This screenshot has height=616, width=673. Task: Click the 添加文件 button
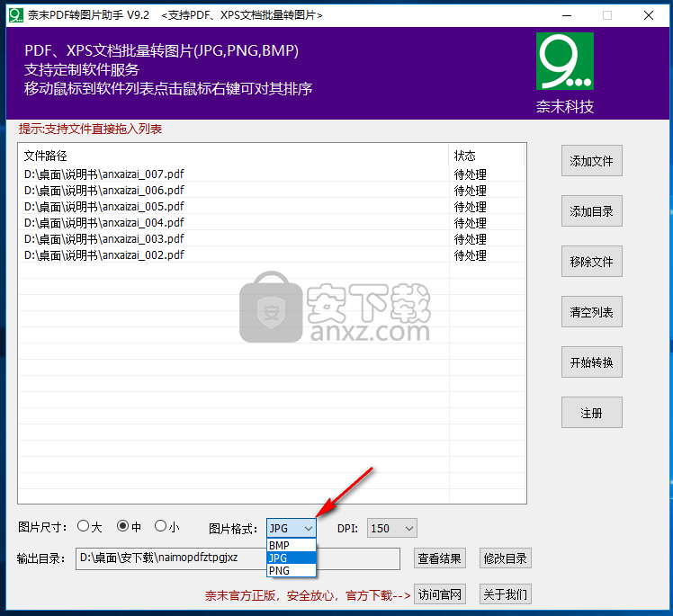click(591, 161)
